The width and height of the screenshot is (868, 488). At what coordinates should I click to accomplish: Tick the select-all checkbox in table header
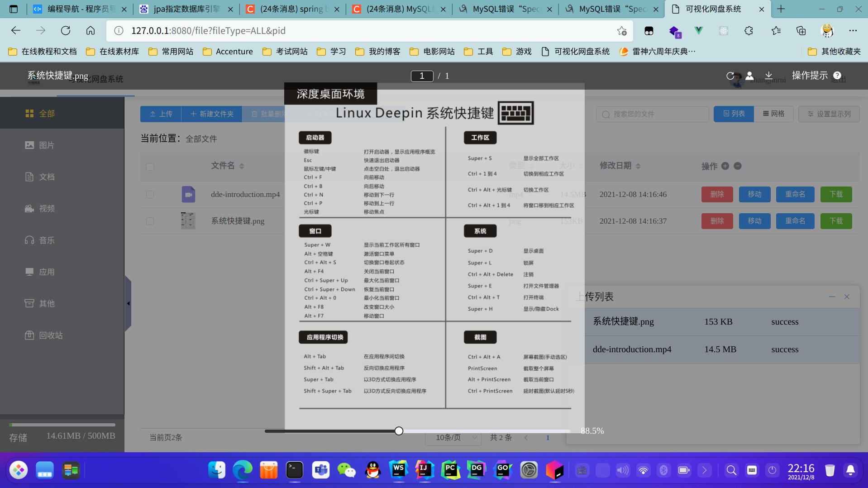[150, 167]
